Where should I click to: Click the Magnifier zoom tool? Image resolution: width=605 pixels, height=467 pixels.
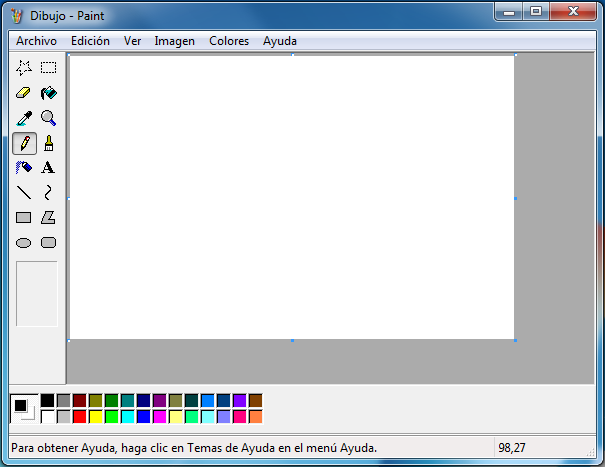[x=48, y=118]
